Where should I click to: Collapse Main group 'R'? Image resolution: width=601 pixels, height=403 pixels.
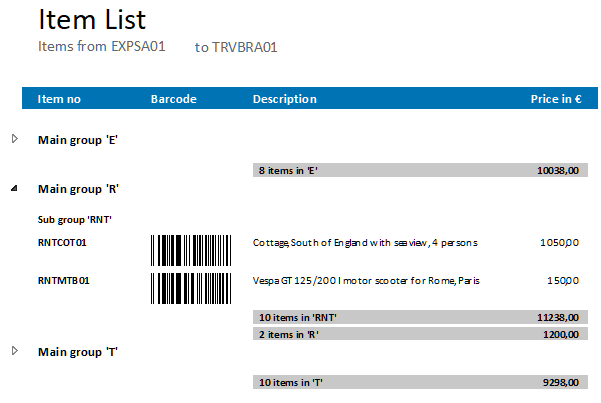[14, 188]
